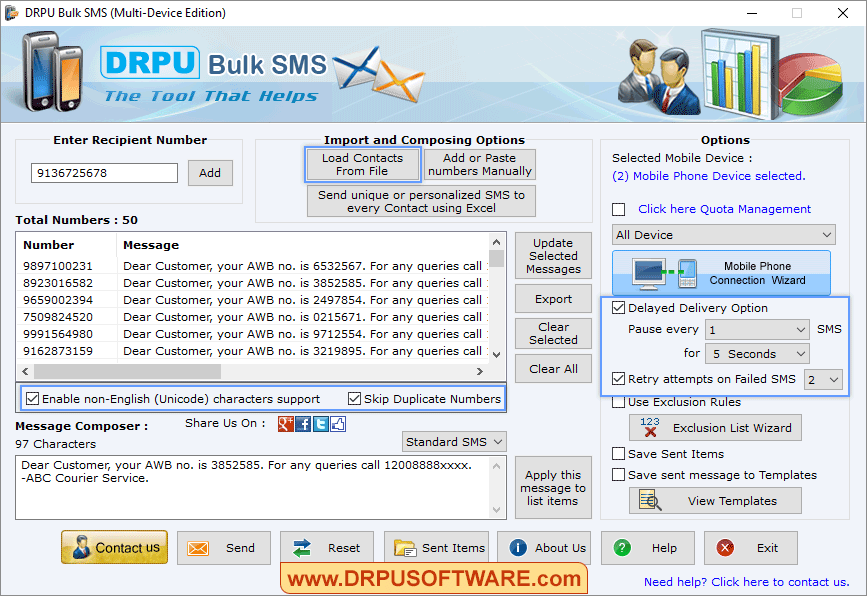Viewport: 867px width, 596px height.
Task: Uncheck Retry attempts on Failed SMS
Action: tap(619, 379)
